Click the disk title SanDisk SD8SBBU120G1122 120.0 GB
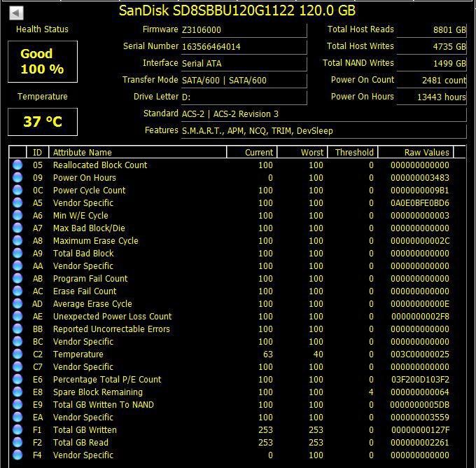 point(237,11)
